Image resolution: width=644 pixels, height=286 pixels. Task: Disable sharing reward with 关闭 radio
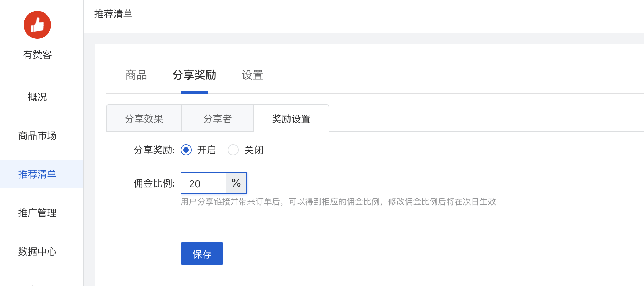click(x=233, y=150)
